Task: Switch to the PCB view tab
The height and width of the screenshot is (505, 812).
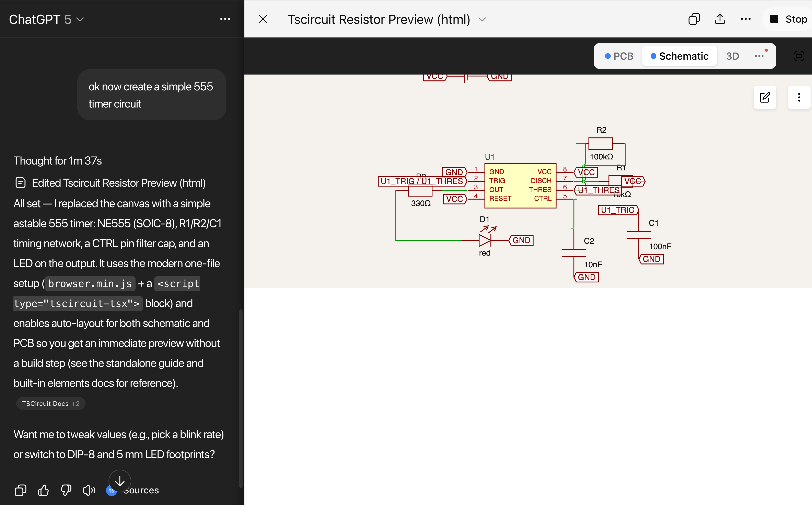Action: coord(619,56)
